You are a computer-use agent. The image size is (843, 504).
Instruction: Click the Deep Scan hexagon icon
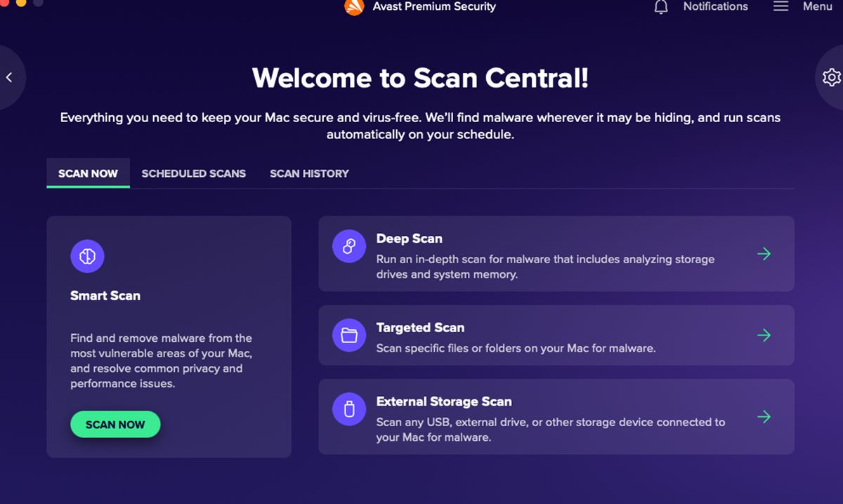(x=349, y=246)
